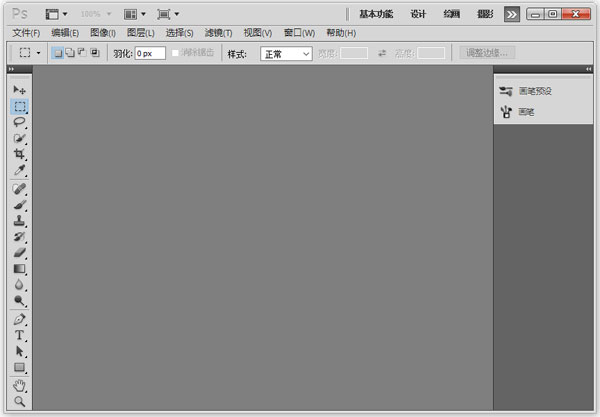
Task: Open the 滤镜 menu
Action: [x=218, y=33]
